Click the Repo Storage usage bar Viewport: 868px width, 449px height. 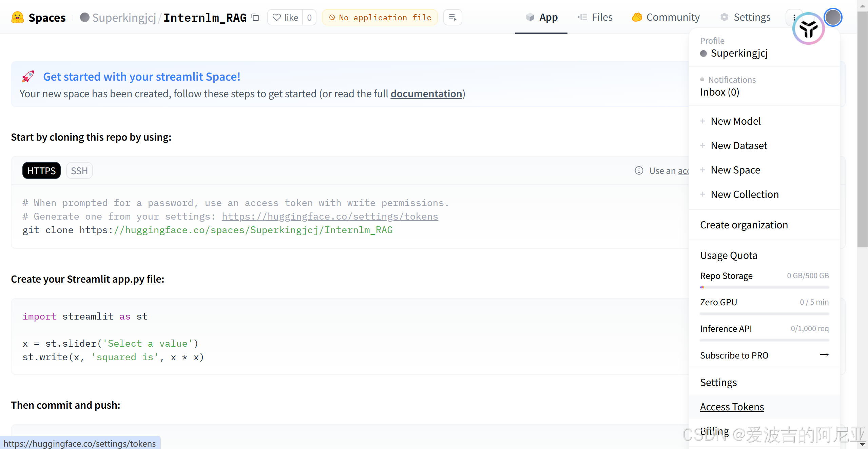(x=764, y=287)
